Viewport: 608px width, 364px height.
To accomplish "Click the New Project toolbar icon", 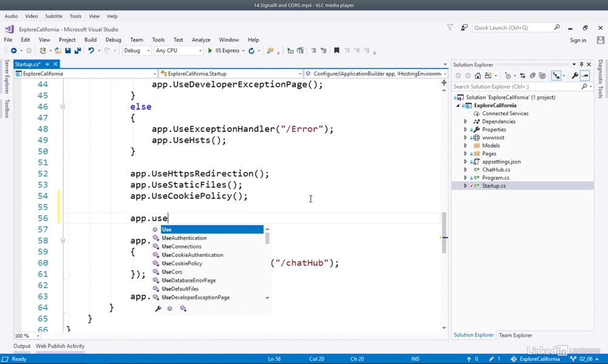I will [43, 51].
